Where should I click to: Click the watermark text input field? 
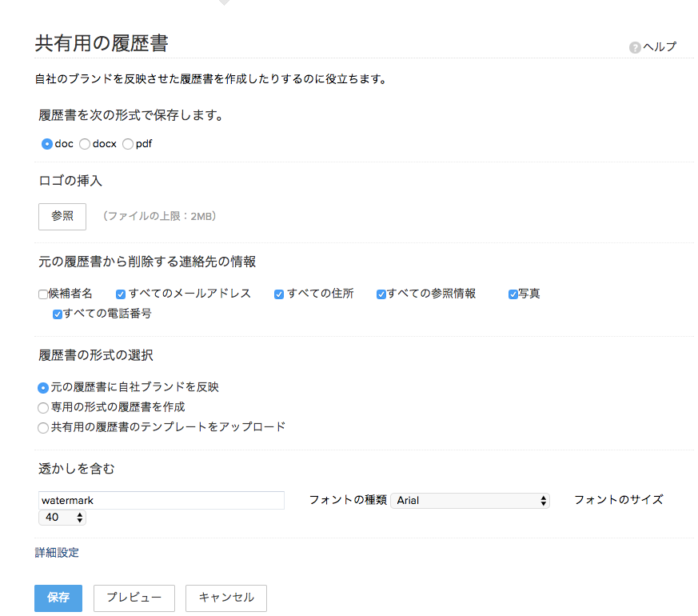(162, 500)
